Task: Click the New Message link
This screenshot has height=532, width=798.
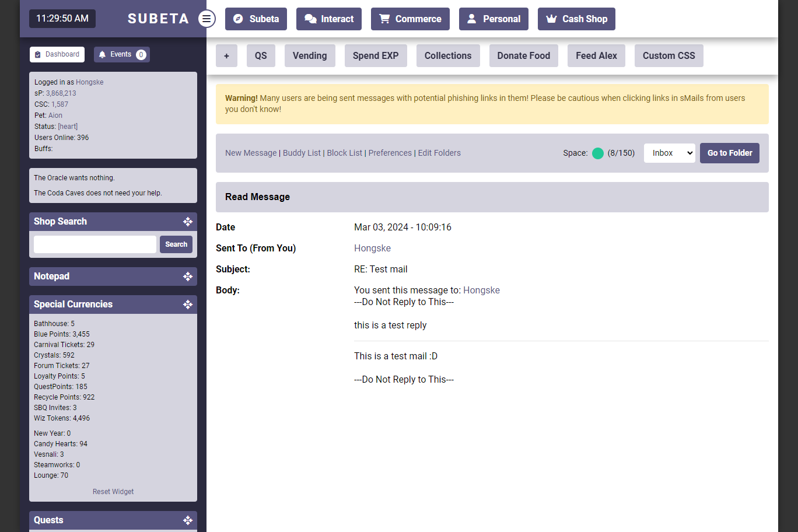Action: click(251, 153)
